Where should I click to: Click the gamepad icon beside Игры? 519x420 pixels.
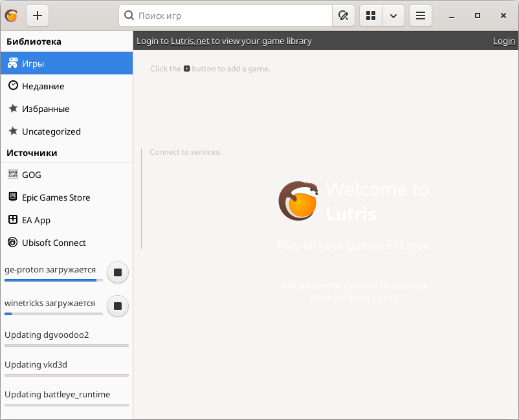(12, 63)
